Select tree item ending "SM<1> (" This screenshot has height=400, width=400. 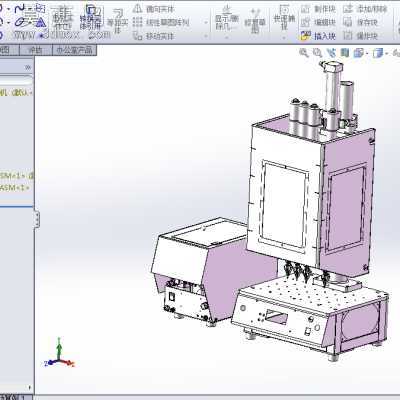pyautogui.click(x=17, y=175)
